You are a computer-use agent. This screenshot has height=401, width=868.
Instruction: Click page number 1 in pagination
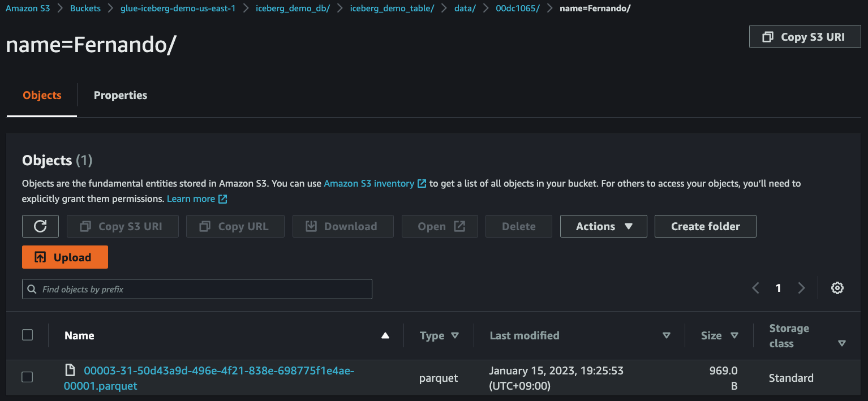click(x=779, y=288)
